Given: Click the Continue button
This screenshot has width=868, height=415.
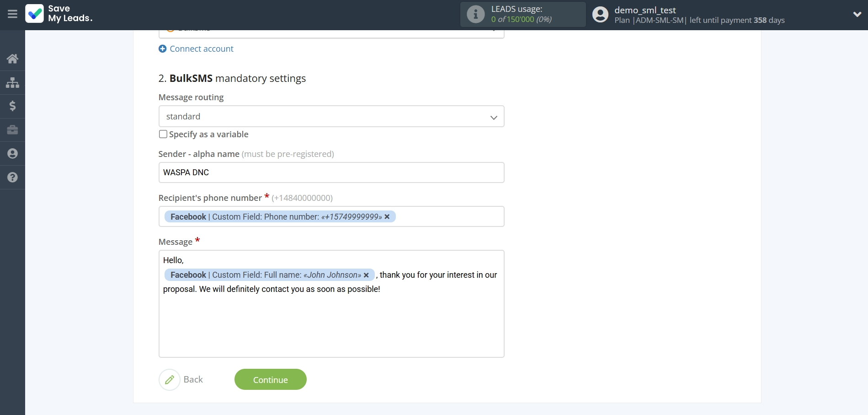Looking at the screenshot, I should 270,380.
